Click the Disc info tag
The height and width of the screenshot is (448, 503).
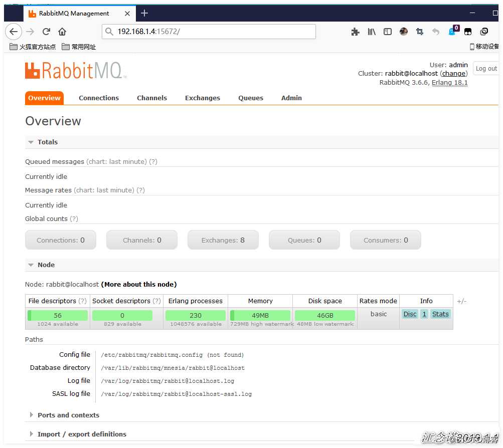tap(410, 314)
